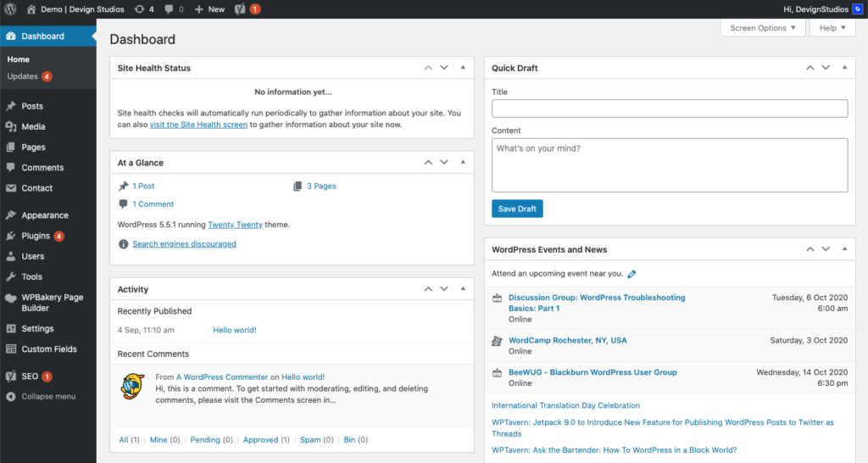This screenshot has width=868, height=463.
Task: Move Quick Draft panel down
Action: 826,68
